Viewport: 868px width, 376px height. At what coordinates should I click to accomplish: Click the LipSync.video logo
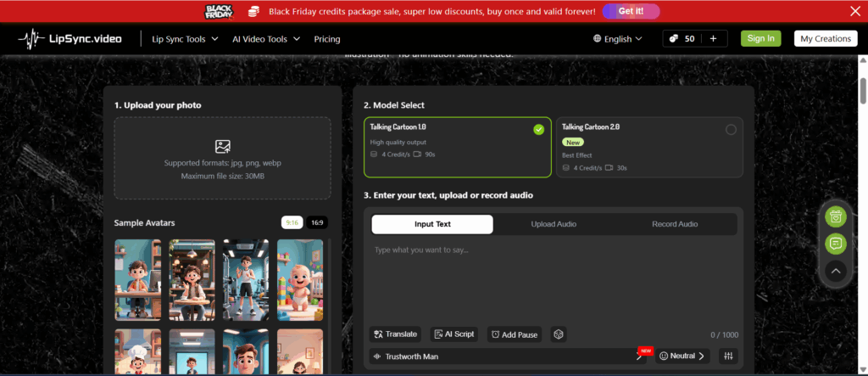coord(70,39)
